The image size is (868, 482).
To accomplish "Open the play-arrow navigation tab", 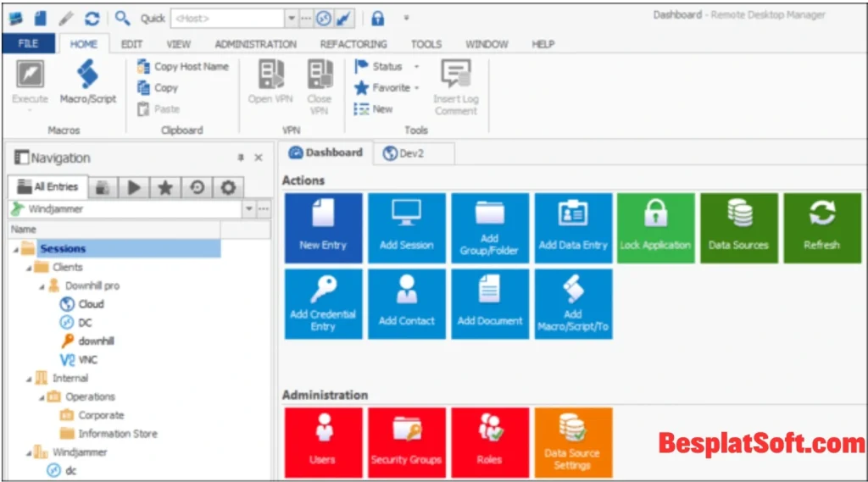I will pos(134,187).
